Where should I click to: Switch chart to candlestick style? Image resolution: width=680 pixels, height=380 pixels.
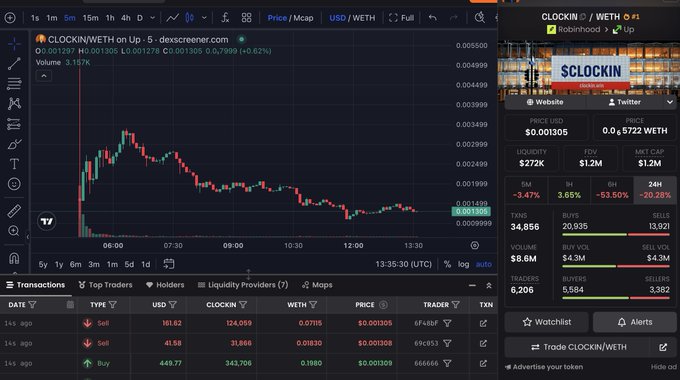190,18
